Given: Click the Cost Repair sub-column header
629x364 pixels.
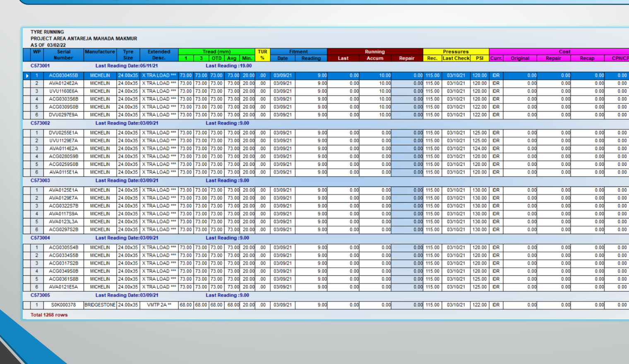Looking at the screenshot, I should 553,58.
